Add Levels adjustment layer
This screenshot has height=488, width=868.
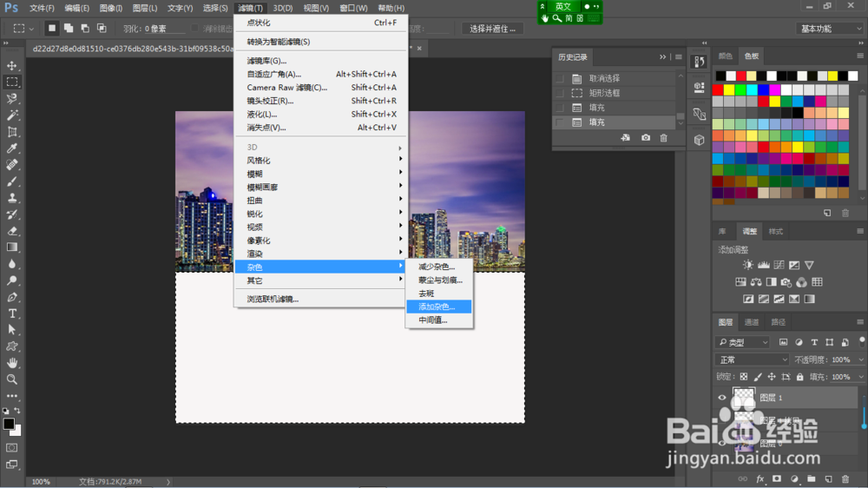763,265
